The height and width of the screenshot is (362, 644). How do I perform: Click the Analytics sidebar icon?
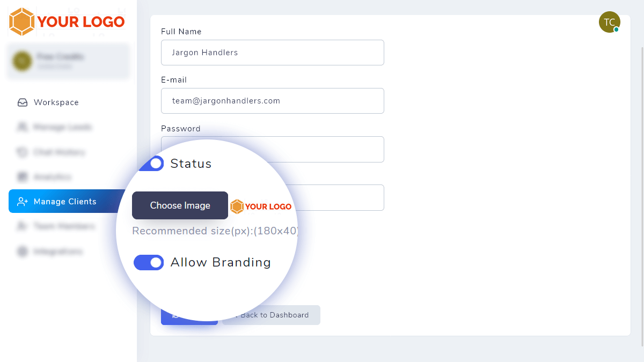pyautogui.click(x=23, y=177)
